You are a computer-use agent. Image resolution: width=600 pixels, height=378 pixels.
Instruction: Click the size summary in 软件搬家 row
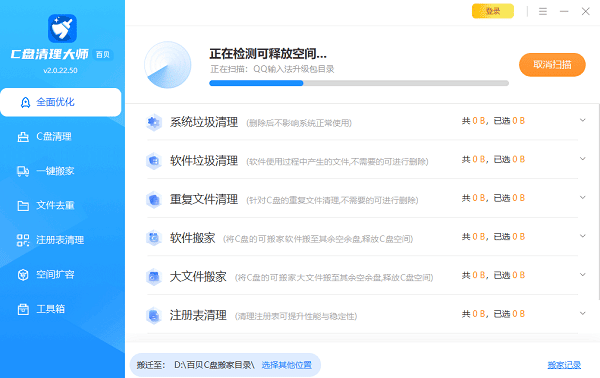click(493, 237)
